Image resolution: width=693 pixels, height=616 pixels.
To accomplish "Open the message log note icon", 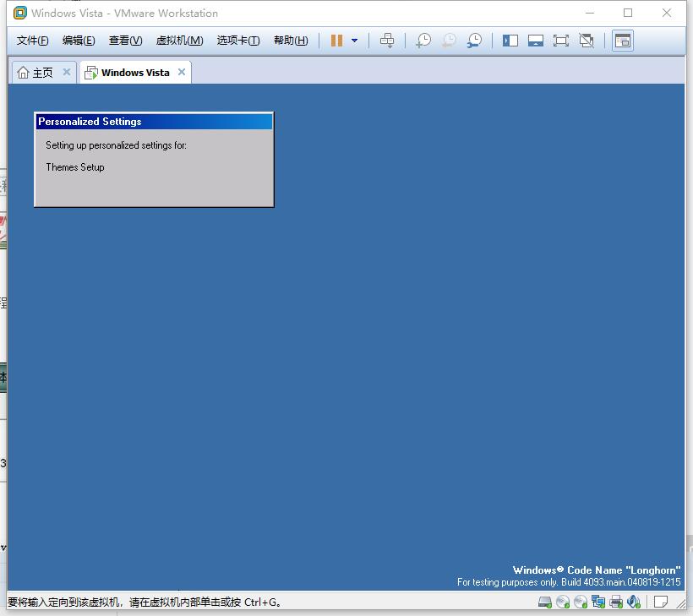I will point(661,602).
